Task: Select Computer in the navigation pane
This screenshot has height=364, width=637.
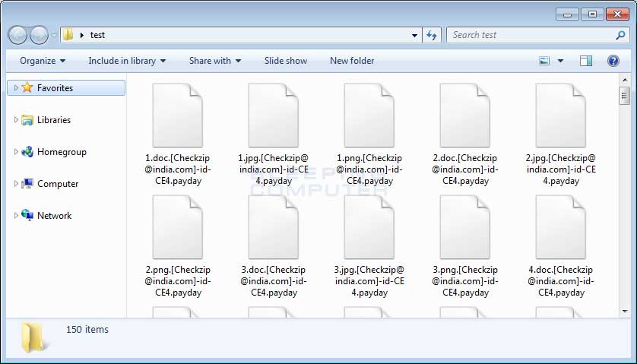Action: [x=58, y=184]
